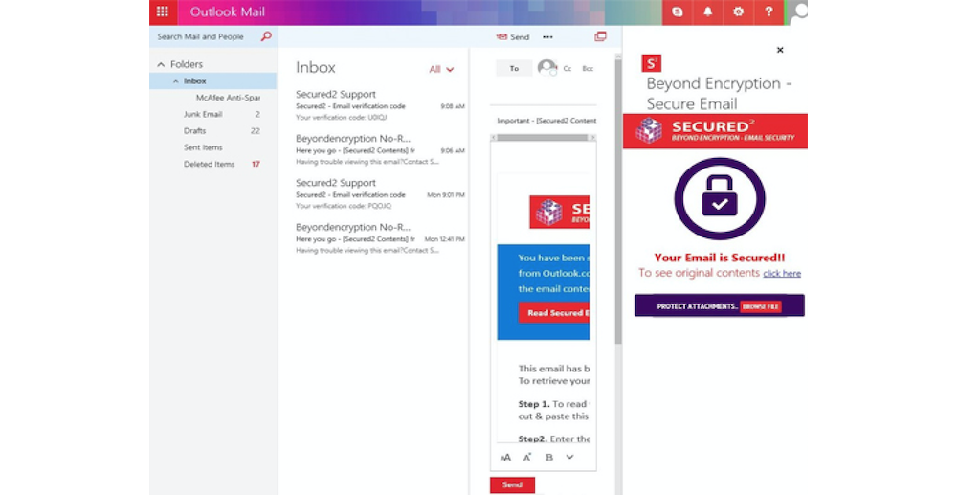Click the Secured2 banner logo

[x=715, y=130]
